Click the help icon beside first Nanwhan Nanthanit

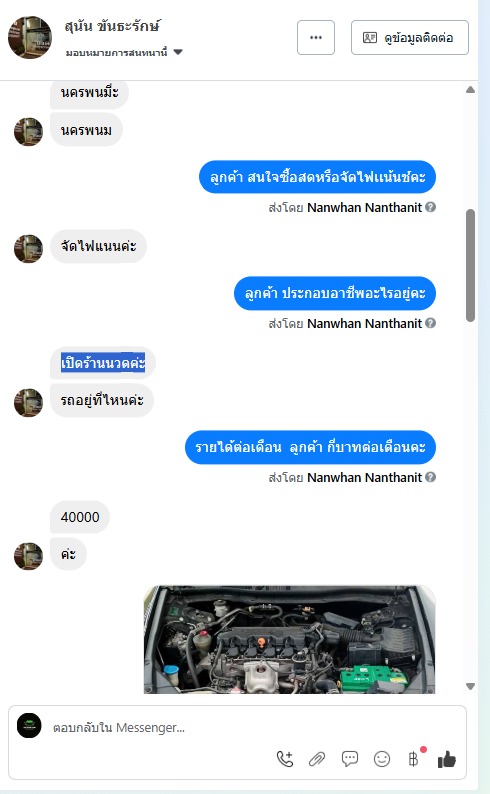click(x=430, y=207)
